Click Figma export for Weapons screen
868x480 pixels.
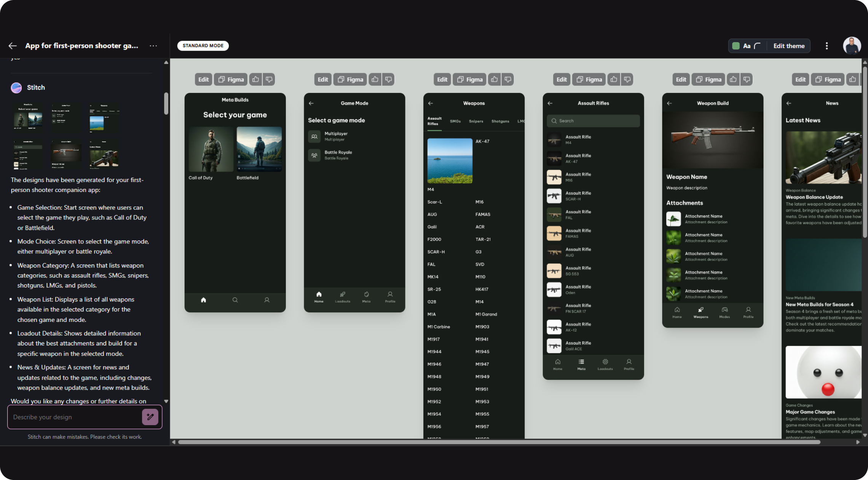(x=469, y=79)
